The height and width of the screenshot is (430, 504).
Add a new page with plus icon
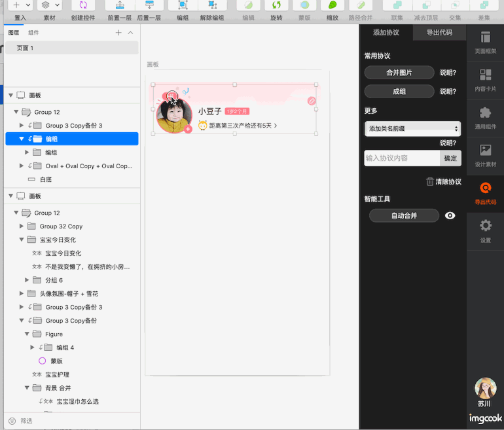118,33
